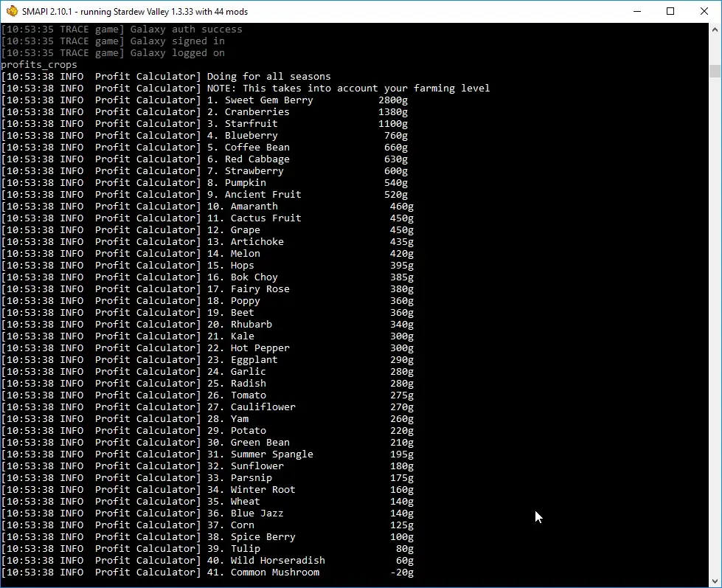
Task: Click '8. Pumpkin' entry
Action: tap(237, 183)
